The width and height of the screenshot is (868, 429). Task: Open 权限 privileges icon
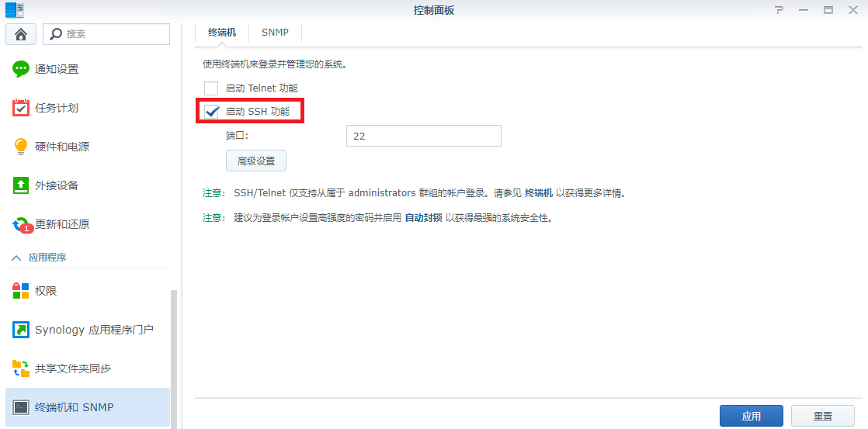click(x=21, y=291)
